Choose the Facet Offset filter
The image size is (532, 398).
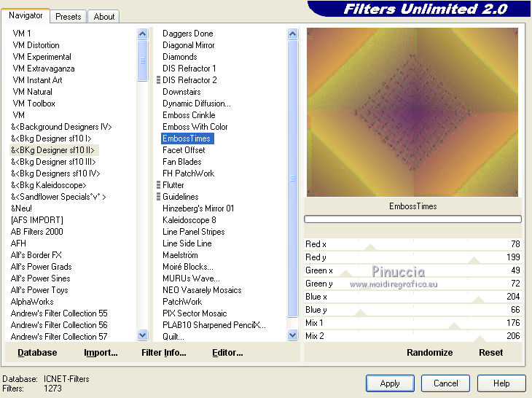click(184, 150)
